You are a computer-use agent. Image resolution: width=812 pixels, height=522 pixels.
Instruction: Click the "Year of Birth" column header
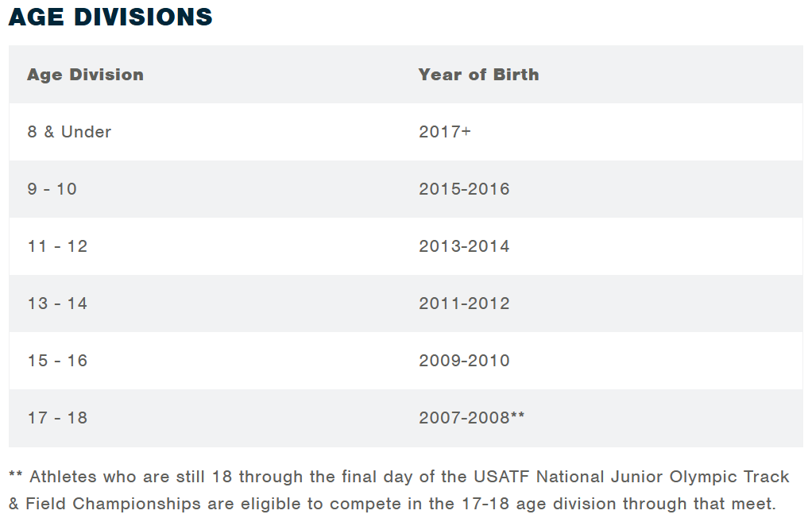tap(478, 75)
